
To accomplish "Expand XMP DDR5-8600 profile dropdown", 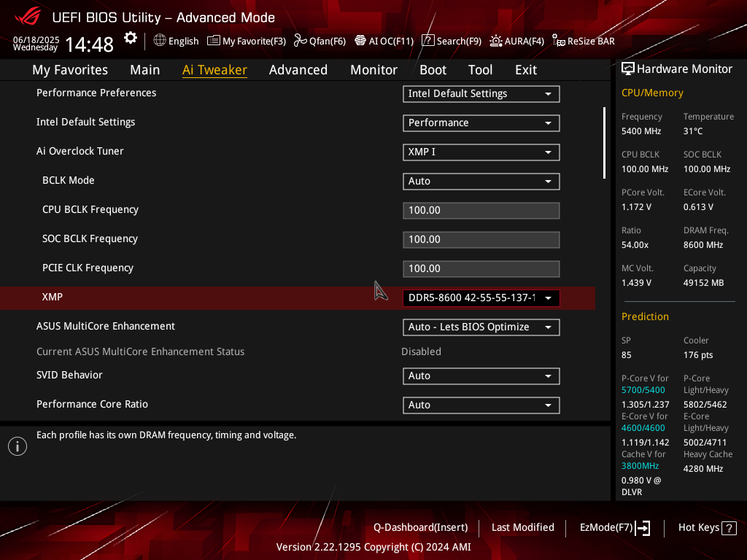I will click(481, 298).
